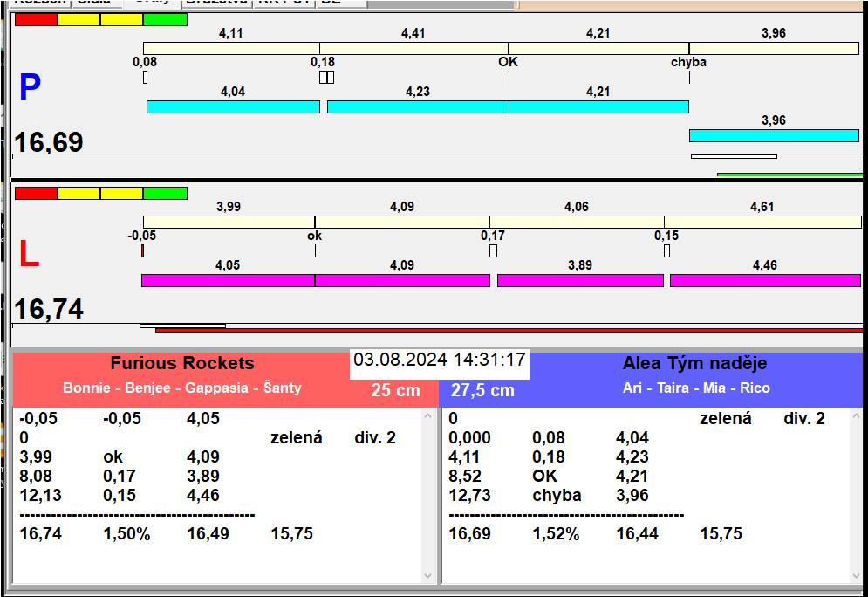Click the red start light in lane P
868x597 pixels.
[x=36, y=19]
